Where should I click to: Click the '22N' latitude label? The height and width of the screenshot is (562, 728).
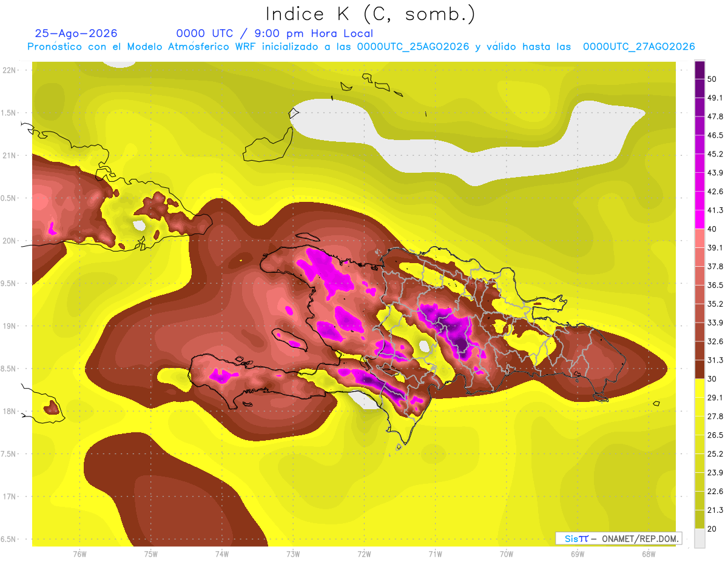click(9, 70)
